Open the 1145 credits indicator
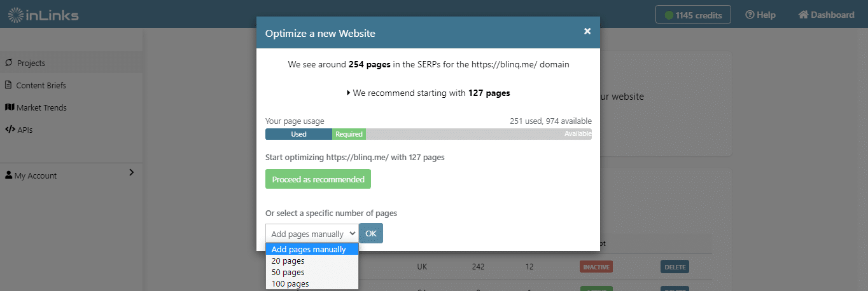Viewport: 868px width, 291px height. [x=693, y=15]
